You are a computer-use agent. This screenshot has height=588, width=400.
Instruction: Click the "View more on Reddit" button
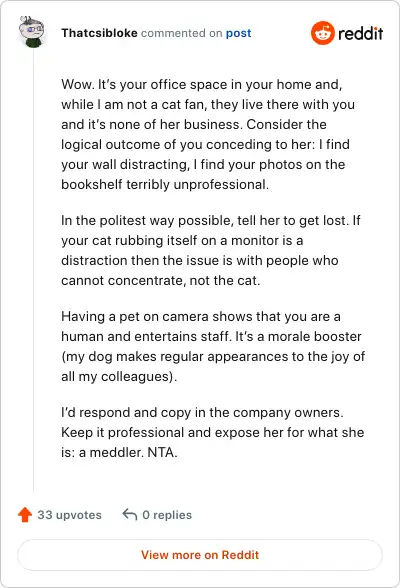tap(200, 555)
